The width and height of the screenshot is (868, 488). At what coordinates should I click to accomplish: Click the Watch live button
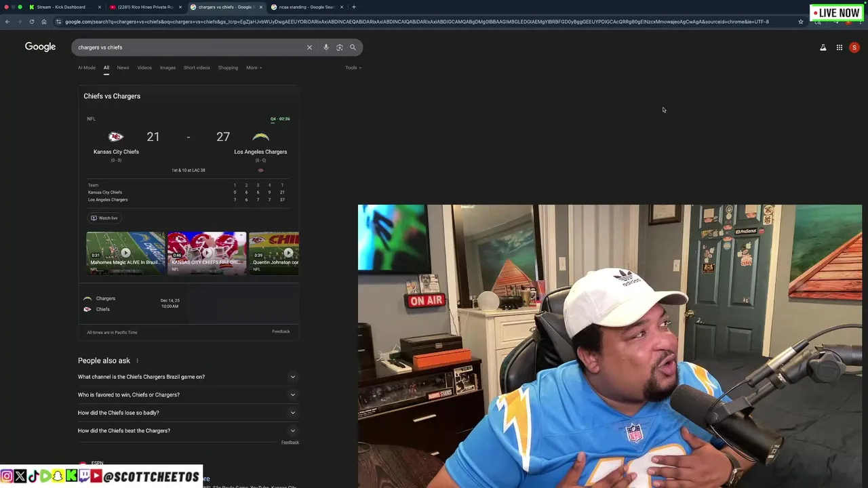104,218
